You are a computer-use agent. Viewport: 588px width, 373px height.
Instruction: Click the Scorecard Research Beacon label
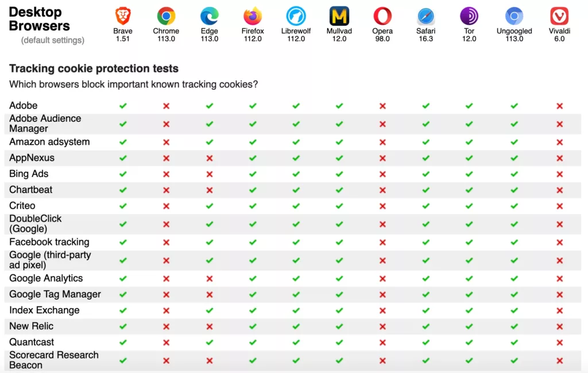54,360
